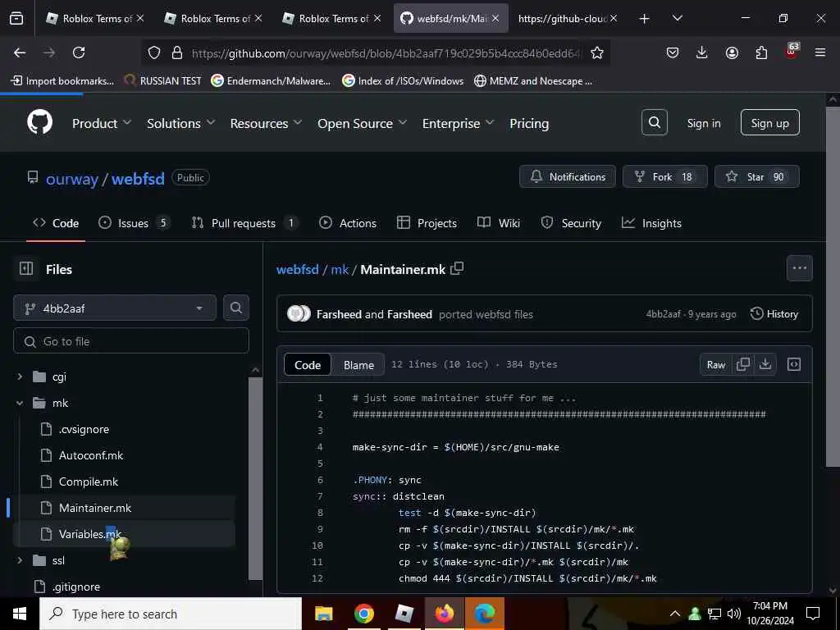
Task: Open Firefox application hamburger menu
Action: [x=820, y=52]
